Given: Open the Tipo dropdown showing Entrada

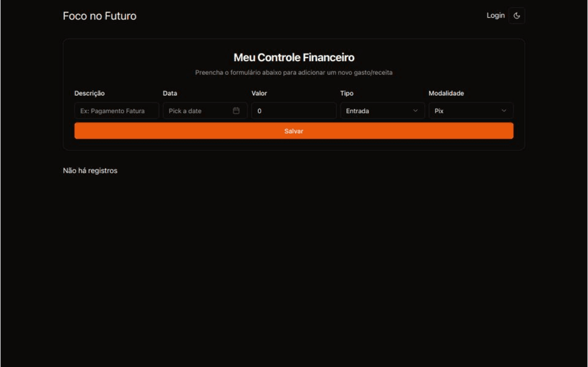Looking at the screenshot, I should [x=382, y=111].
